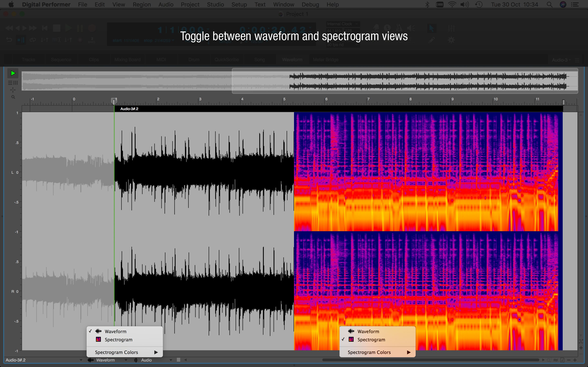This screenshot has width=588, height=367.
Task: Select checked Waveform in the left popup
Action: [115, 331]
